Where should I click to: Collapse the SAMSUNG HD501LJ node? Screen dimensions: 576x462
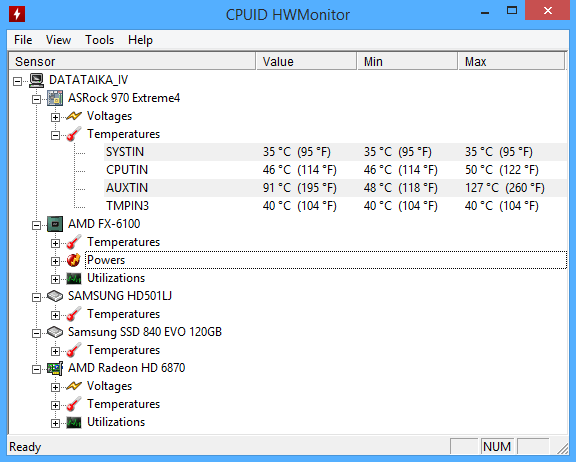36,297
